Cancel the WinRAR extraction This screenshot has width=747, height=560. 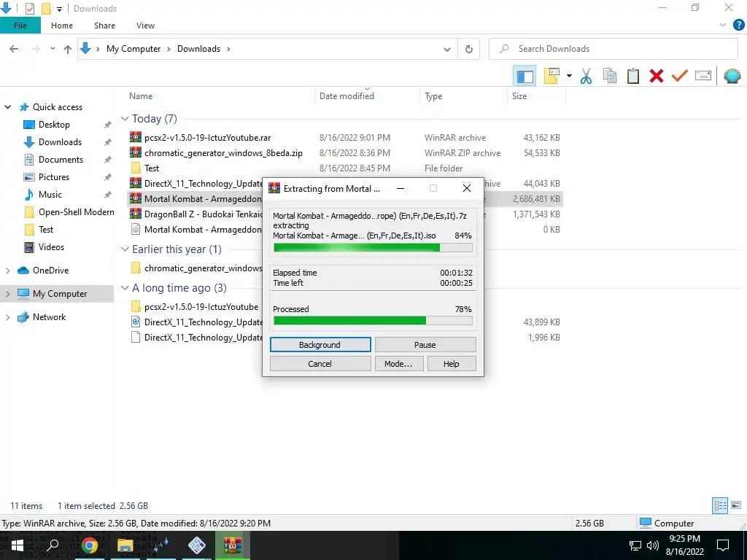(320, 364)
